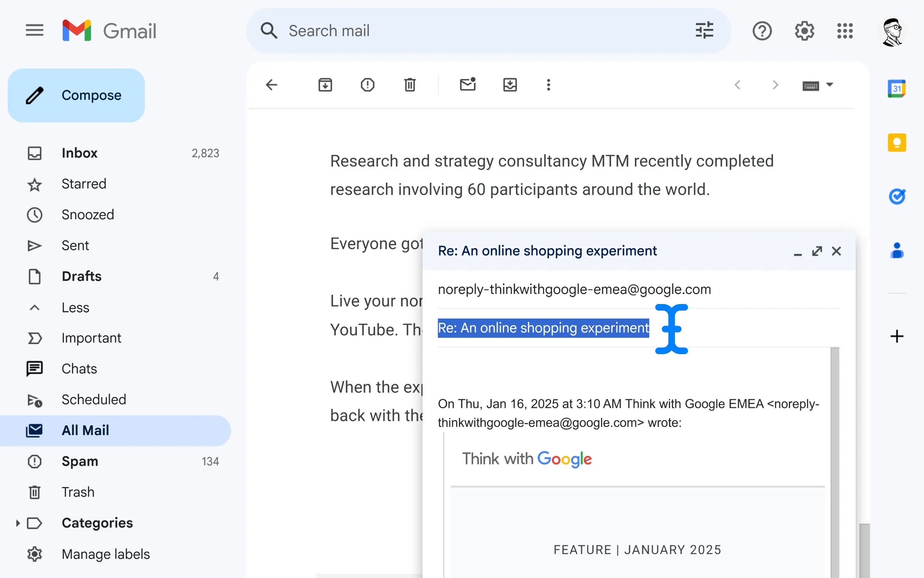Click the reply compose window subject field
The width and height of the screenshot is (924, 578).
pyautogui.click(x=543, y=328)
